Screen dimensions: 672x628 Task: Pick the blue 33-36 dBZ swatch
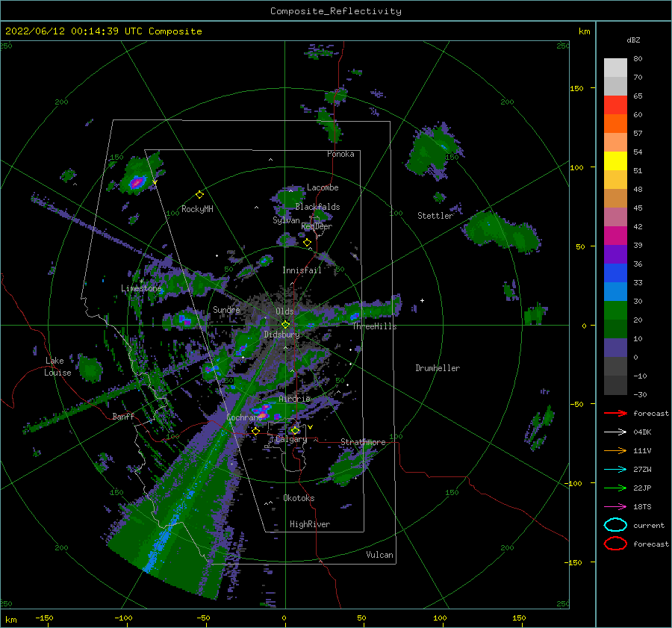(x=615, y=273)
